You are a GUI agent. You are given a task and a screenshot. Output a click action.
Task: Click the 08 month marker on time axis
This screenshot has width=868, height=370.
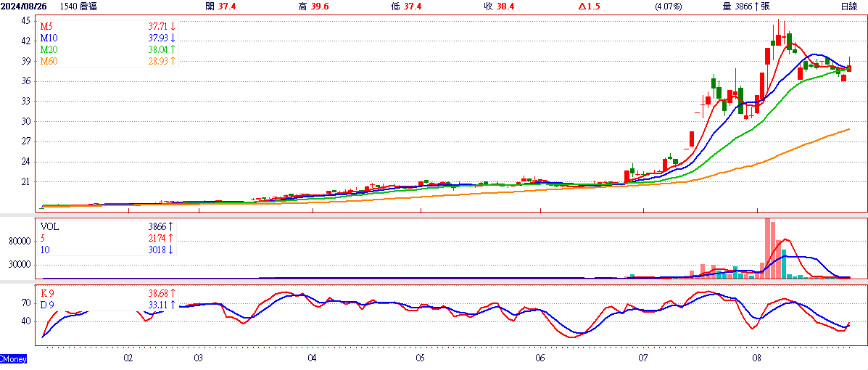coord(757,358)
